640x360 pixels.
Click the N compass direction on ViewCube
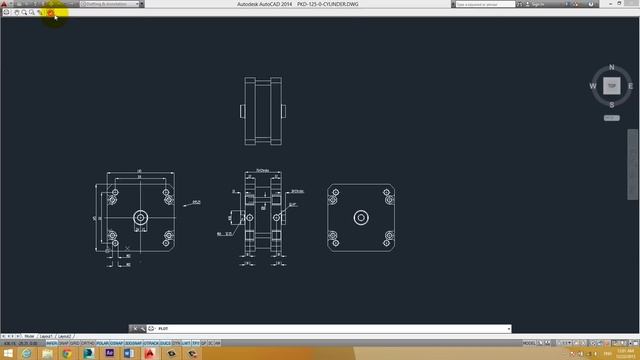[611, 67]
